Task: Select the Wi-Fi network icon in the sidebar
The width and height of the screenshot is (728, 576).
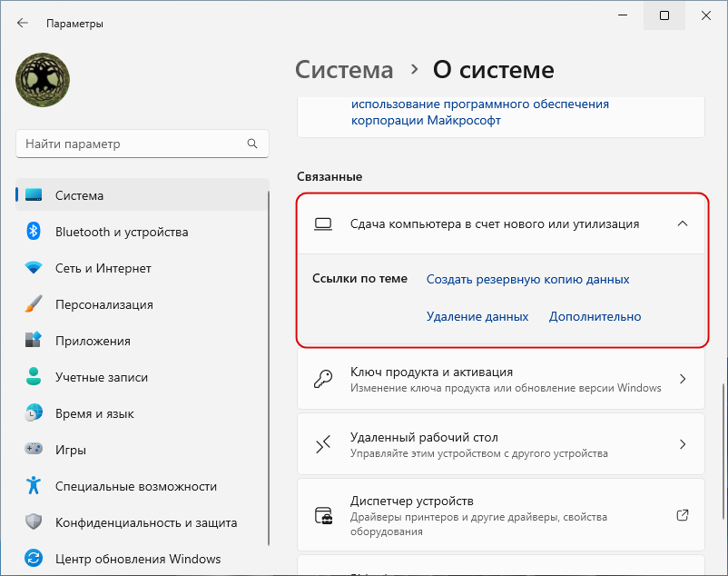Action: pyautogui.click(x=34, y=268)
